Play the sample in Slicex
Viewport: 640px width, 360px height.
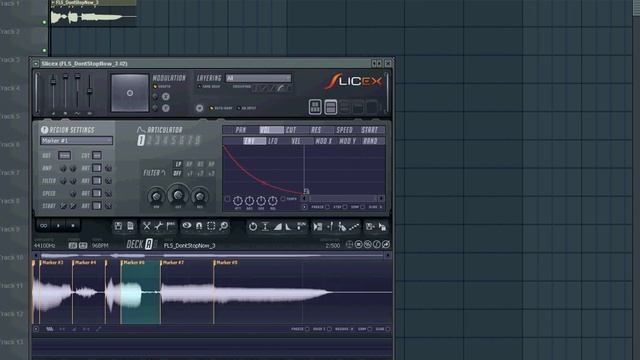[x=58, y=226]
